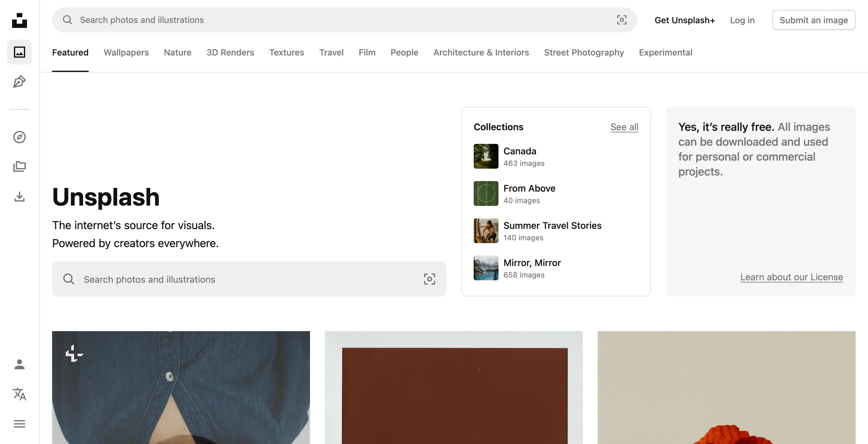The image size is (868, 444).
Task: Click the '40 images' text
Action: (522, 200)
